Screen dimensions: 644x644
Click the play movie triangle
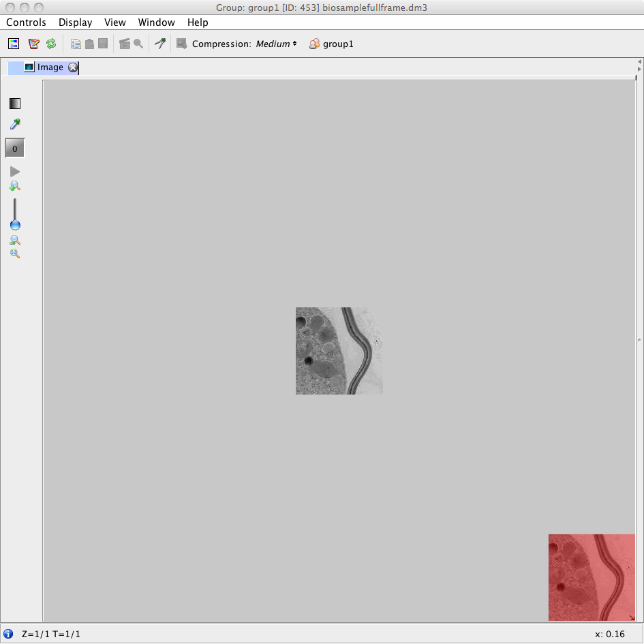point(15,172)
